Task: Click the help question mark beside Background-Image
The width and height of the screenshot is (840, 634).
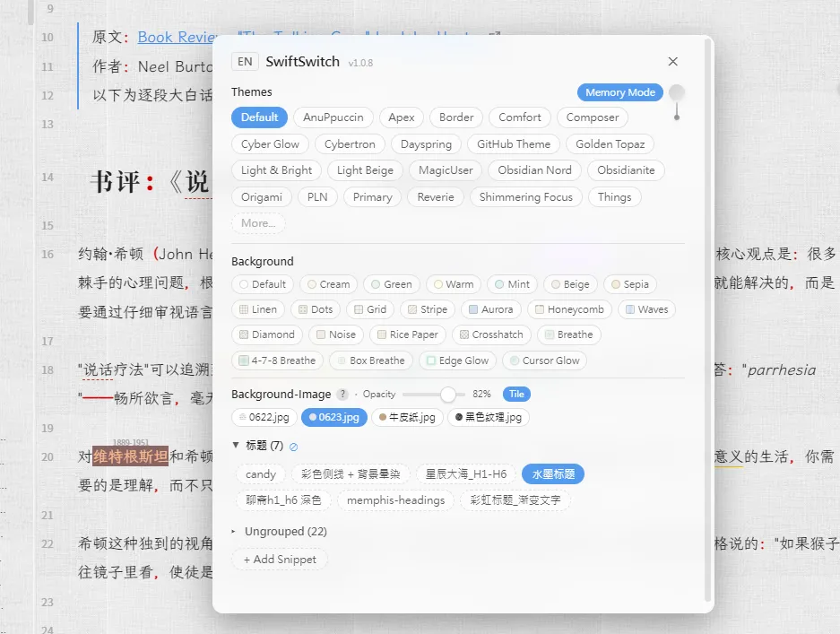Action: pos(342,395)
